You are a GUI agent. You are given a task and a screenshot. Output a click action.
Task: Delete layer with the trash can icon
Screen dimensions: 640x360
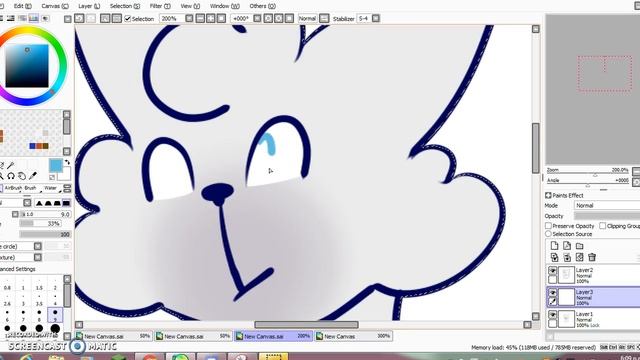coord(592,257)
